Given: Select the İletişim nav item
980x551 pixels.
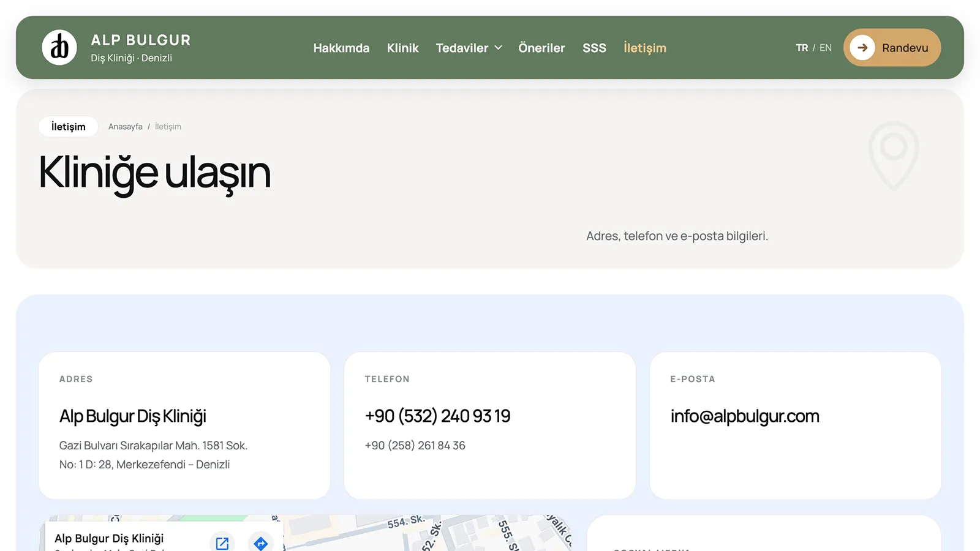Looking at the screenshot, I should point(645,48).
